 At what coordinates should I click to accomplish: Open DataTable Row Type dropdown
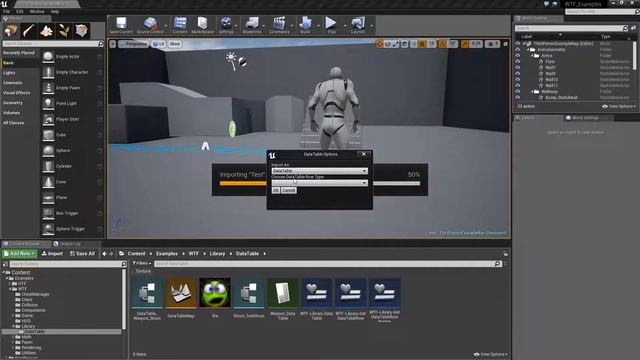(x=320, y=183)
